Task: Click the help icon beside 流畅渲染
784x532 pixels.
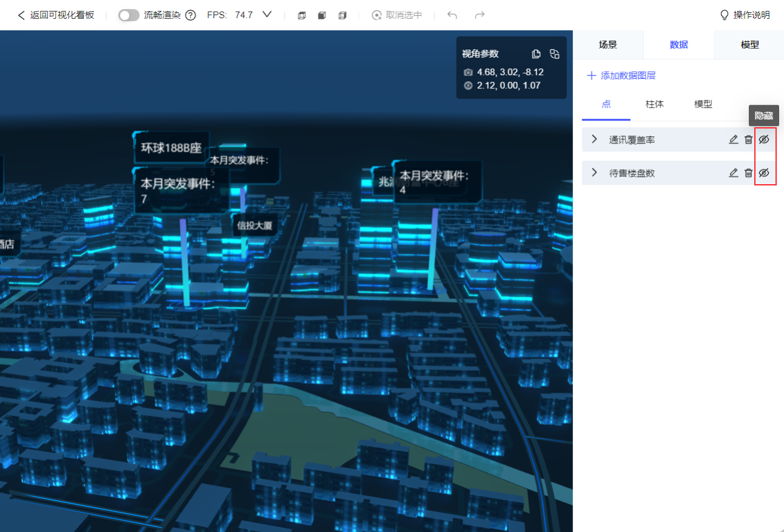Action: point(190,15)
